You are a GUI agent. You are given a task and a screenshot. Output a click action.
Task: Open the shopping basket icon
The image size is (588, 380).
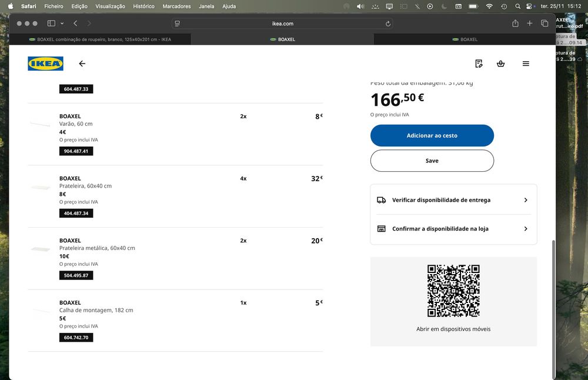[x=500, y=64]
